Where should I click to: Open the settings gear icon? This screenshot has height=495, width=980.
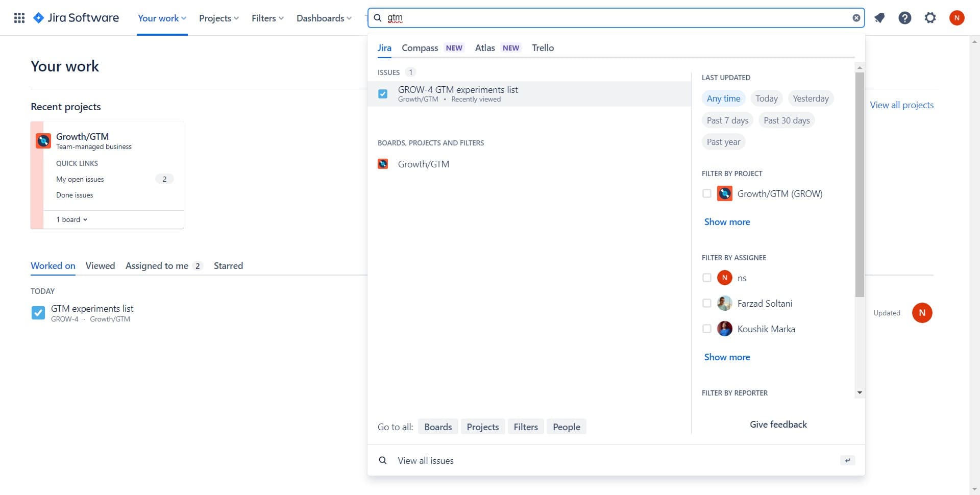coord(930,18)
